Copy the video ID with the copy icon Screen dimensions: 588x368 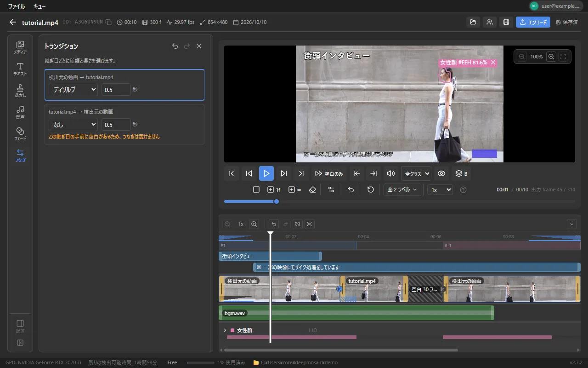(x=108, y=22)
